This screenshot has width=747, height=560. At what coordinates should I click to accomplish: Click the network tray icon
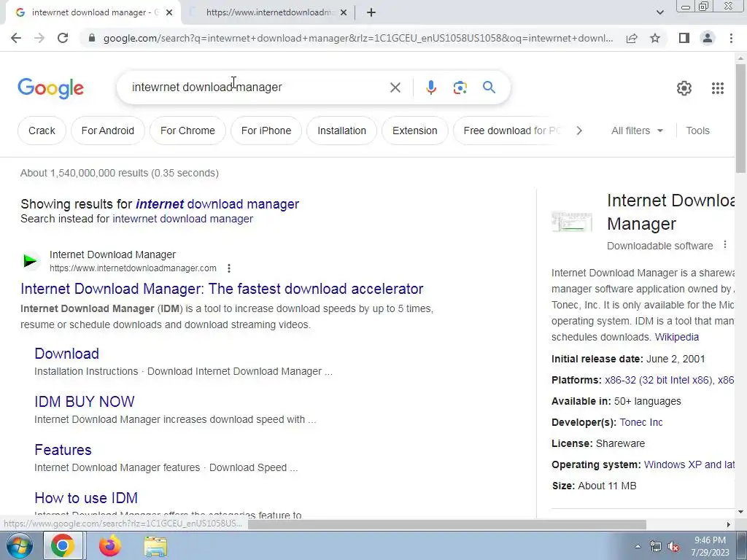pos(656,547)
